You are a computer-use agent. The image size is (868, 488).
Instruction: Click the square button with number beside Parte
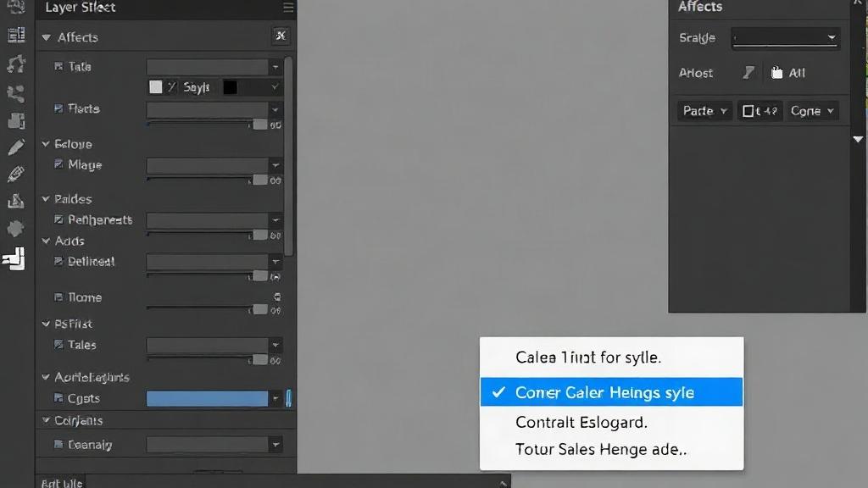[759, 111]
